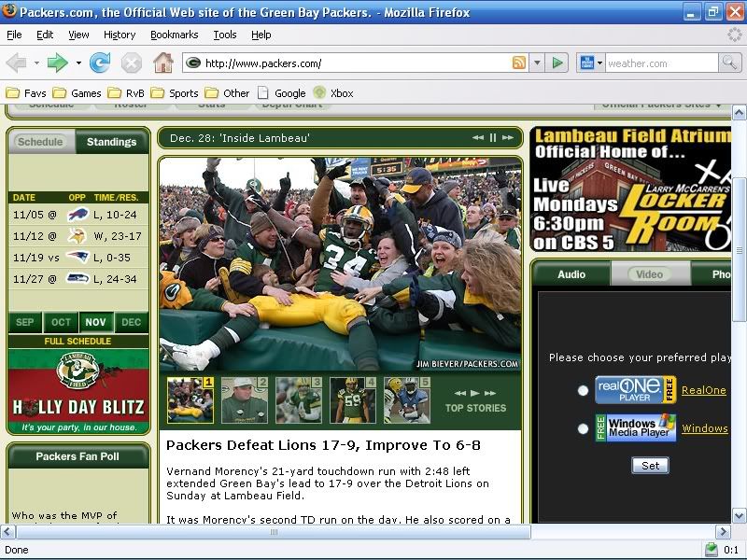The image size is (747, 560).
Task: Open the Sports bookmark folder
Action: coord(175,92)
